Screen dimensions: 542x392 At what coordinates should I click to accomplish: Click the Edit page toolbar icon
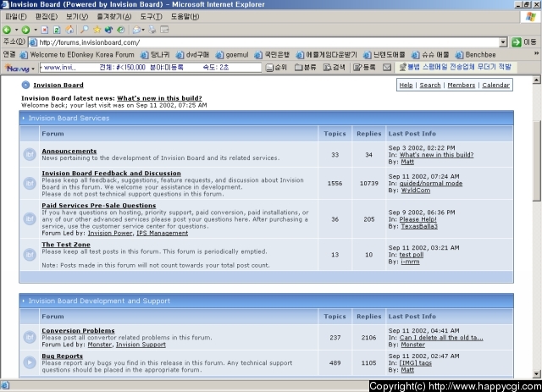pos(164,30)
